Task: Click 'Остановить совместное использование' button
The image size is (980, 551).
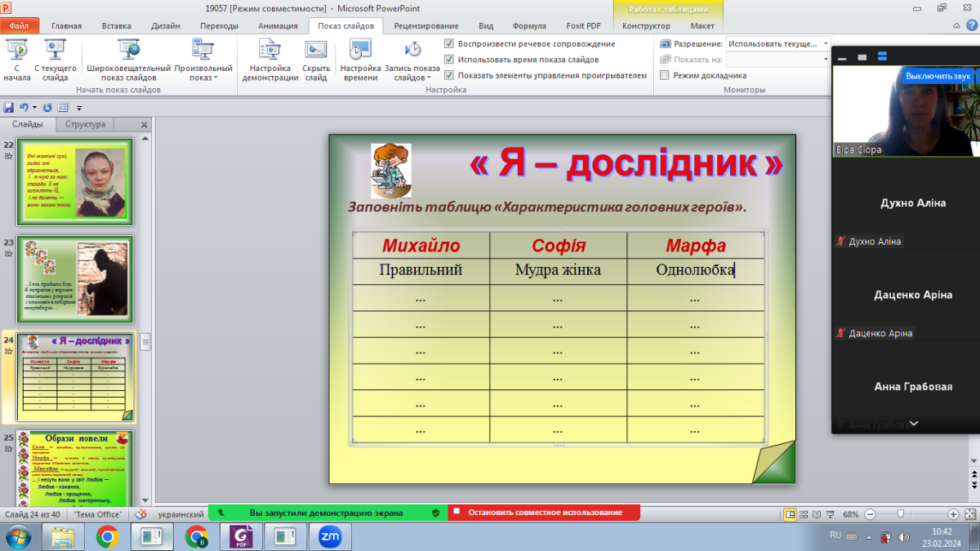Action: 545,513
